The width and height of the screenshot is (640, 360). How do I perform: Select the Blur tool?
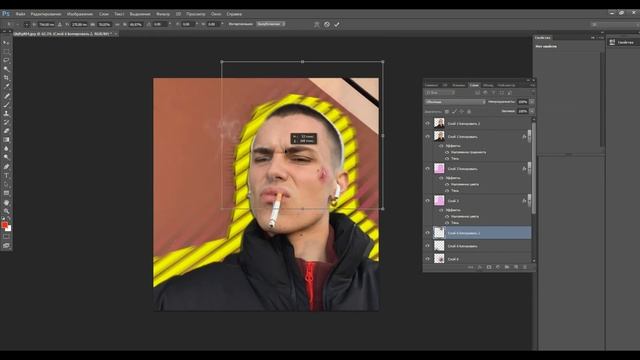click(6, 149)
